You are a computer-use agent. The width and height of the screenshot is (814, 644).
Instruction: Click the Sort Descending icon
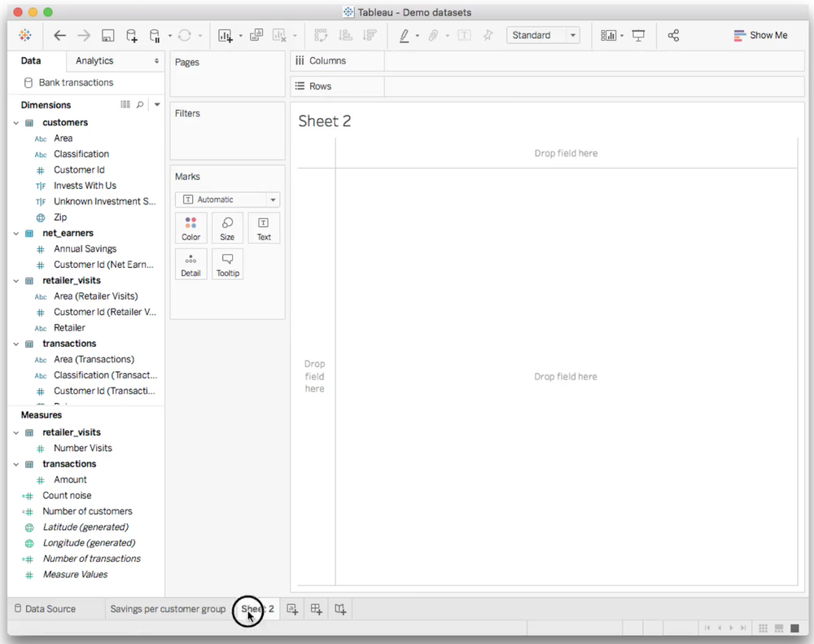370,35
